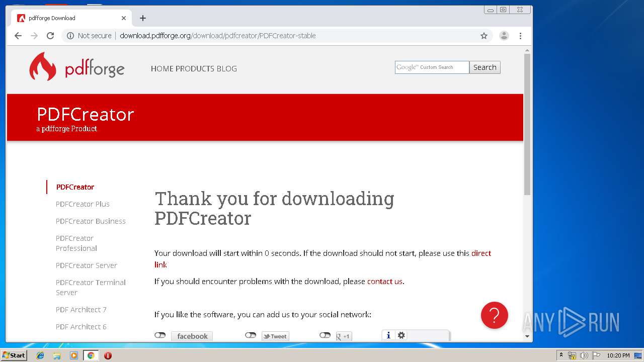Click the Google +1 button
This screenshot has width=644, height=362.
344,336
